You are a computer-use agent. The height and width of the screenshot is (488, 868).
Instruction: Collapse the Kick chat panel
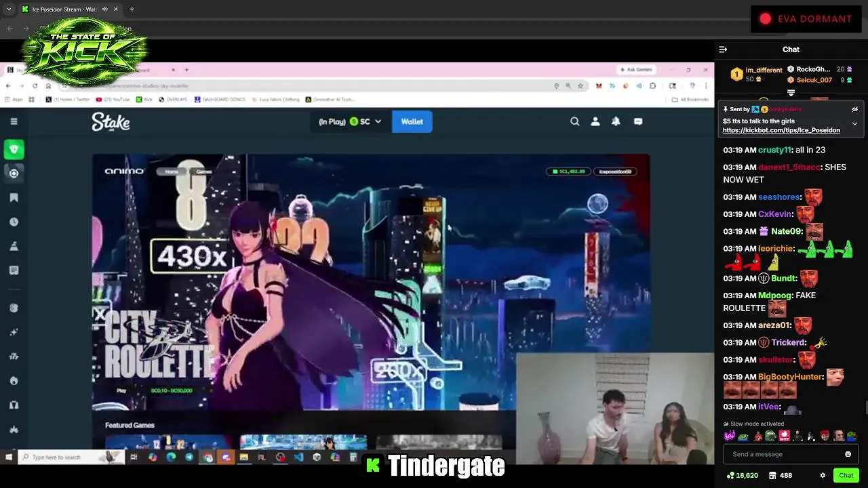(x=723, y=49)
